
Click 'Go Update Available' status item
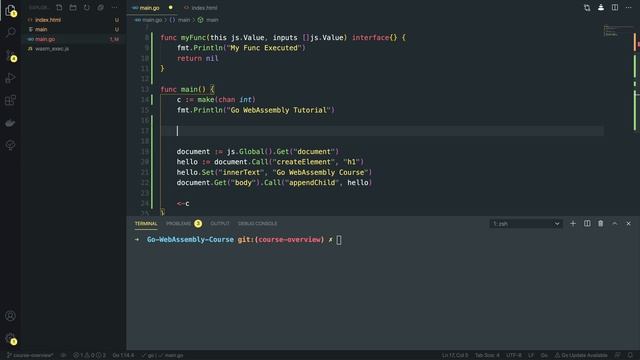(x=581, y=355)
